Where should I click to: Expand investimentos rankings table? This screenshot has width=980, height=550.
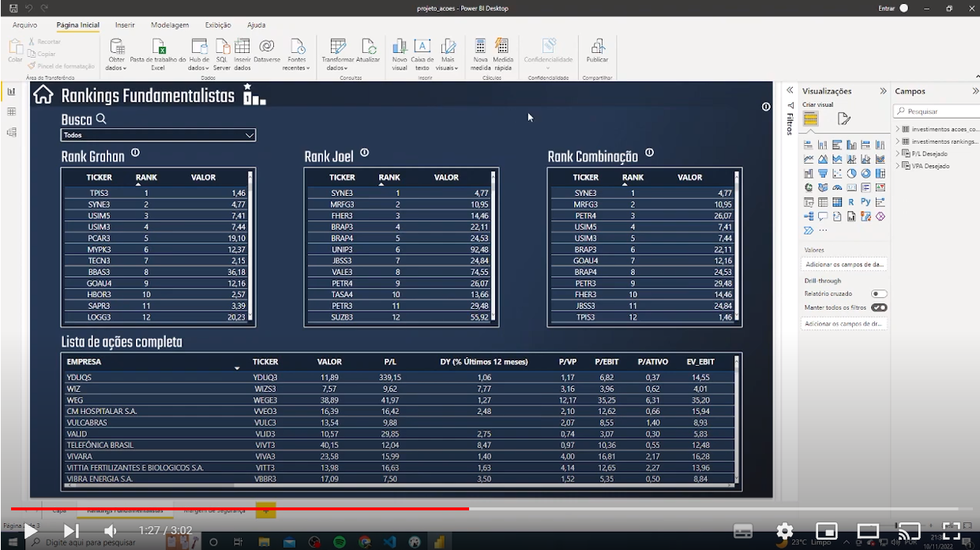click(898, 141)
